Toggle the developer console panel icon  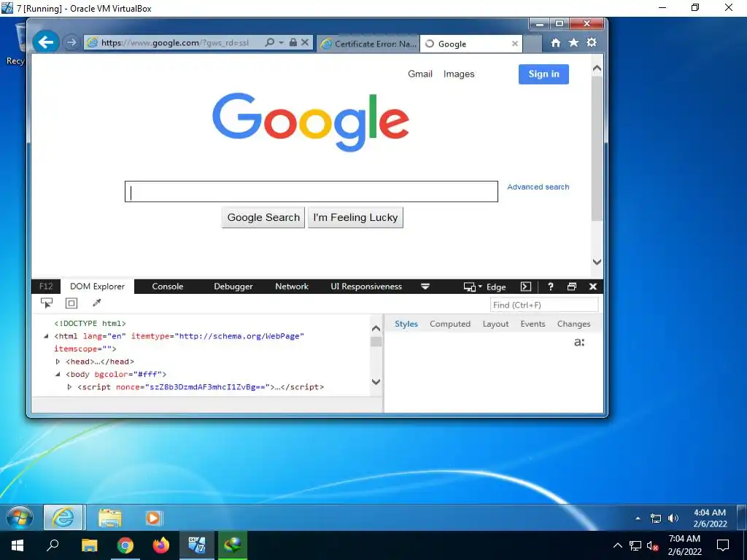[x=525, y=287]
